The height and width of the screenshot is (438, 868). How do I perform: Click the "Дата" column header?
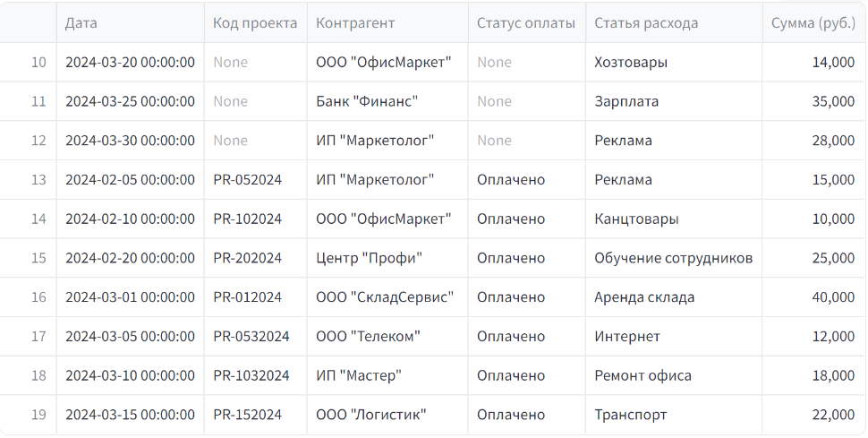[x=130, y=22]
